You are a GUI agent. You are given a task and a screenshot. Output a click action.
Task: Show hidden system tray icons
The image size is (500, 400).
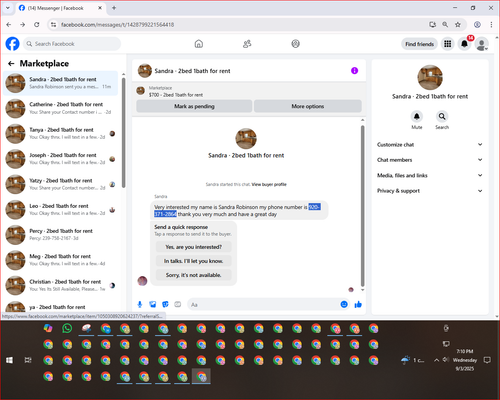(x=436, y=360)
